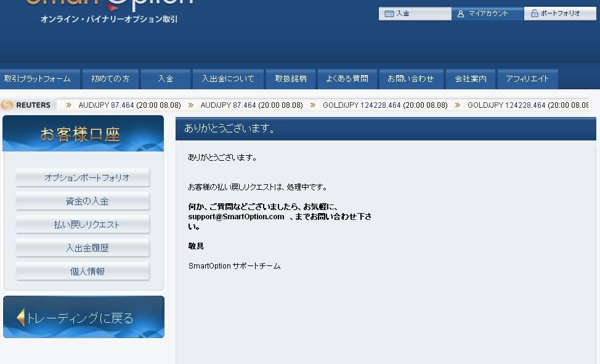This screenshot has height=364, width=600.
Task: Click the お客様口座 panel header
Action: 83,134
